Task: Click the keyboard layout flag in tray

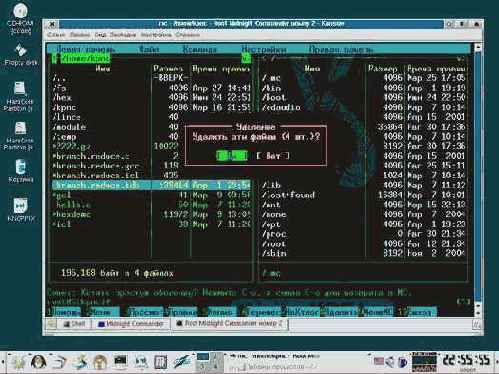Action: coord(379,361)
